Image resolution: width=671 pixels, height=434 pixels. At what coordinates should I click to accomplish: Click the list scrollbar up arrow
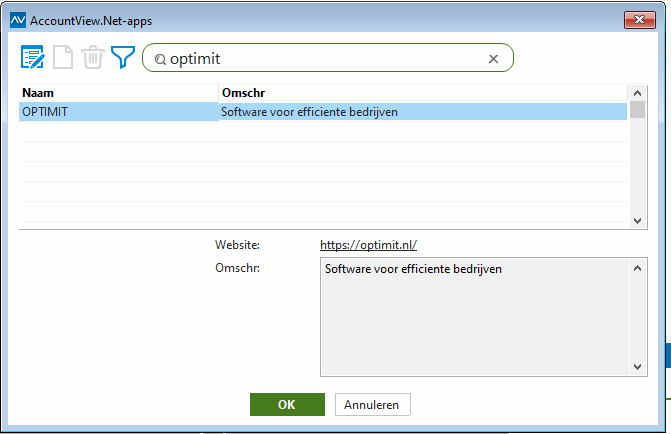tap(638, 93)
